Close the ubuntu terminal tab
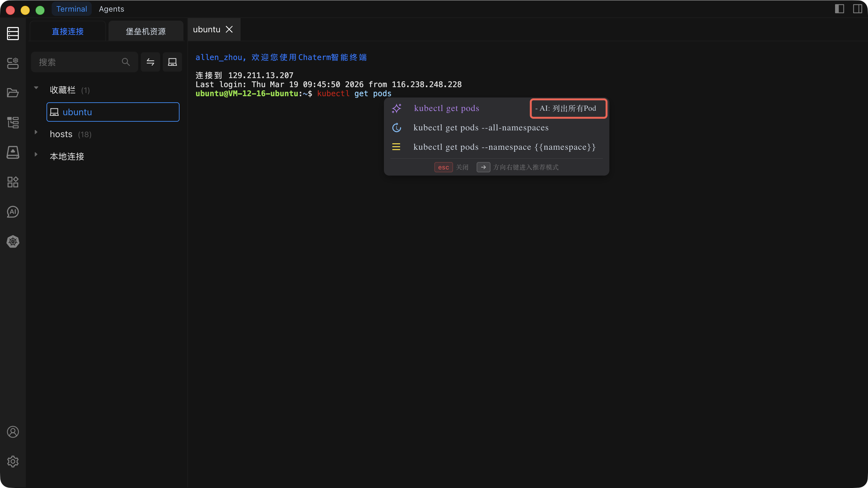 point(229,30)
